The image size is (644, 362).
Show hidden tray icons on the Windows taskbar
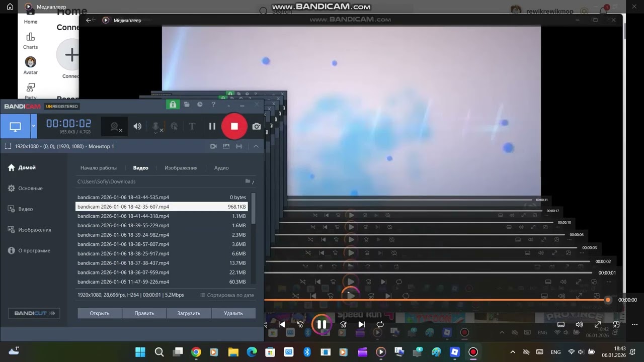pyautogui.click(x=513, y=352)
